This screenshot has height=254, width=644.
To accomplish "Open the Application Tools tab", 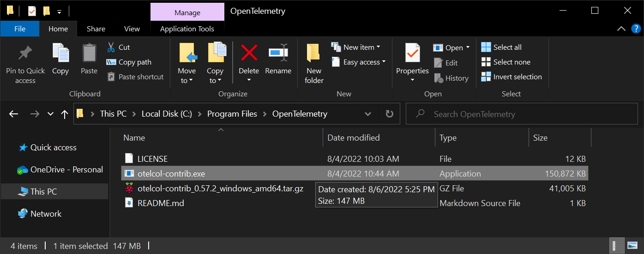I will 187,29.
